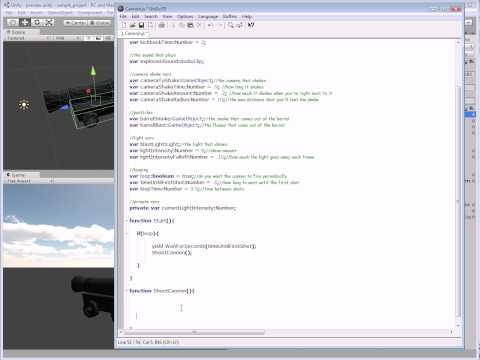Open the RGB render mode dropdown
Image resolution: width=480 pixels, height=360 pixels.
[x=67, y=38]
